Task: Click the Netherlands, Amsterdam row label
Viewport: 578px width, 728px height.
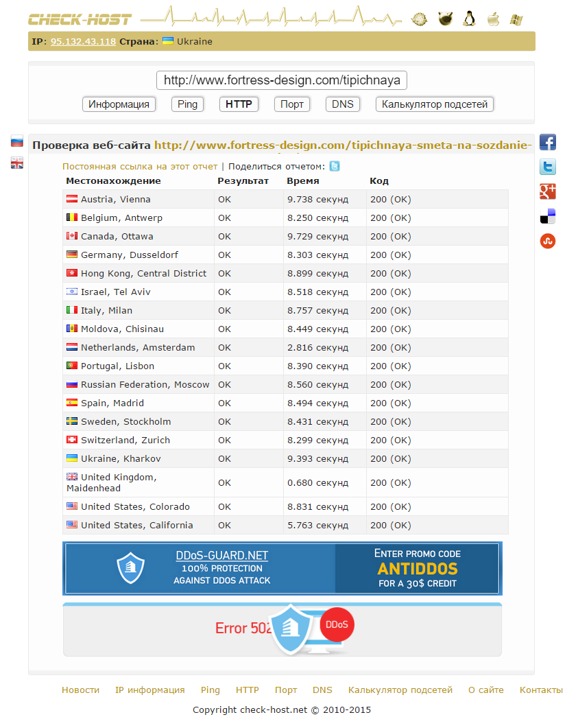Action: (x=138, y=347)
